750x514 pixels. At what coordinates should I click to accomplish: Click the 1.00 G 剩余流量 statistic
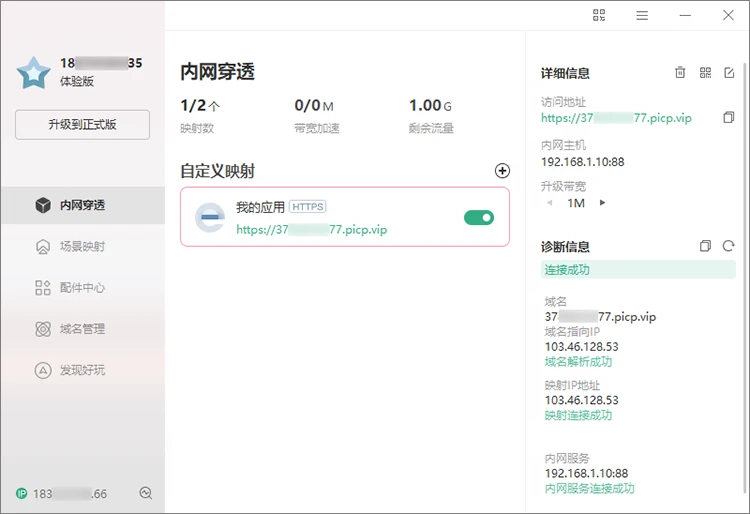431,115
